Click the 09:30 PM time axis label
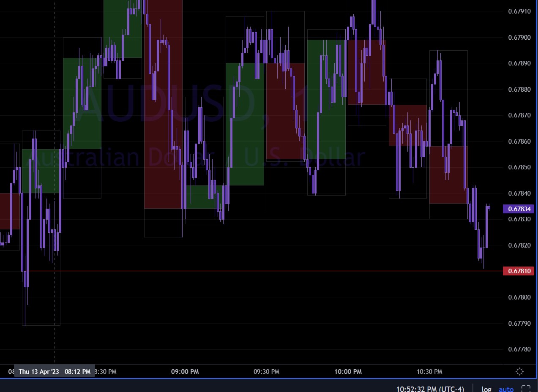Viewport: 538px width, 392px height. click(x=266, y=372)
